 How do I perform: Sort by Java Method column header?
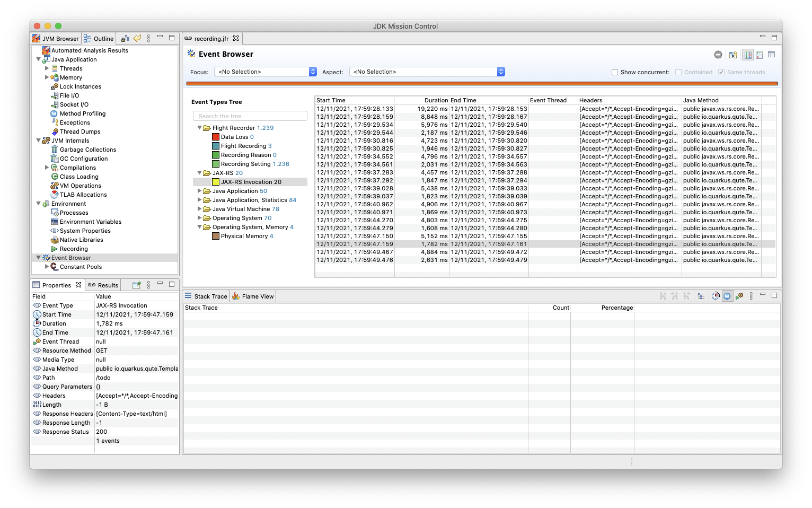tap(721, 100)
